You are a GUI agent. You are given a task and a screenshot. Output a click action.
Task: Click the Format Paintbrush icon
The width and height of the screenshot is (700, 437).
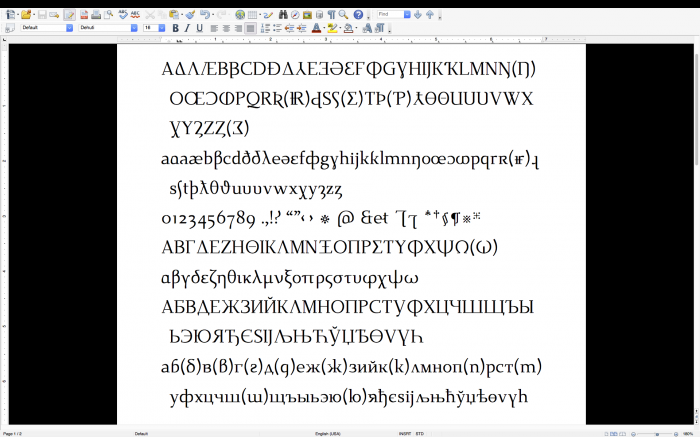click(190, 15)
